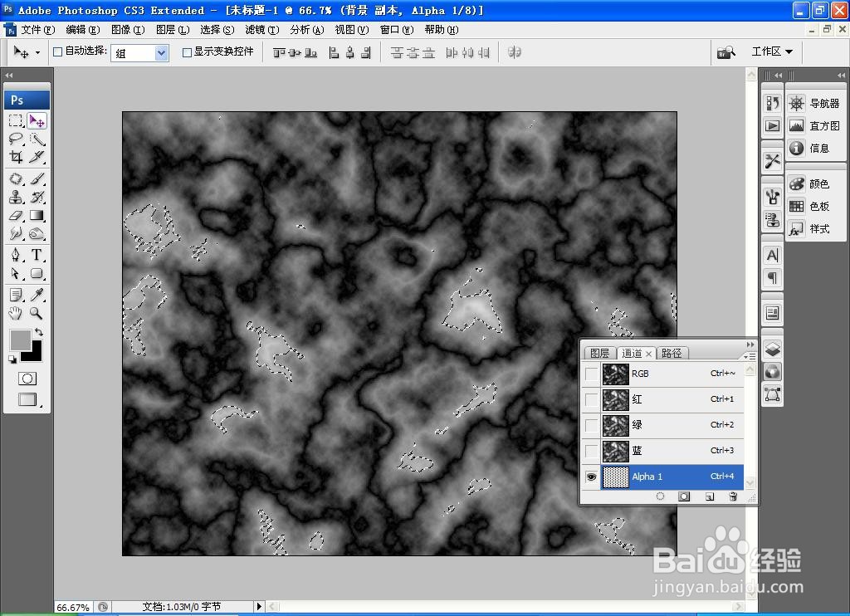Select the Pen tool

[16, 255]
